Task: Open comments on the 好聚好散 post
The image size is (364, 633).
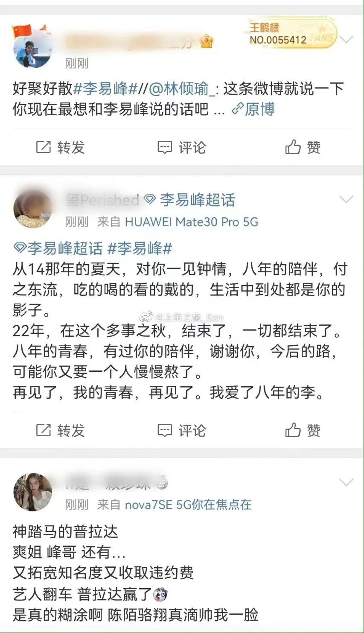Action: coord(181,147)
